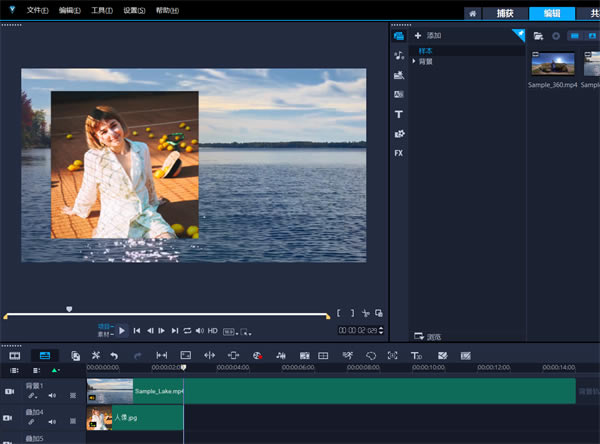The image size is (600, 444).
Task: Mute the 背景1 video track audio
Action: tap(51, 395)
